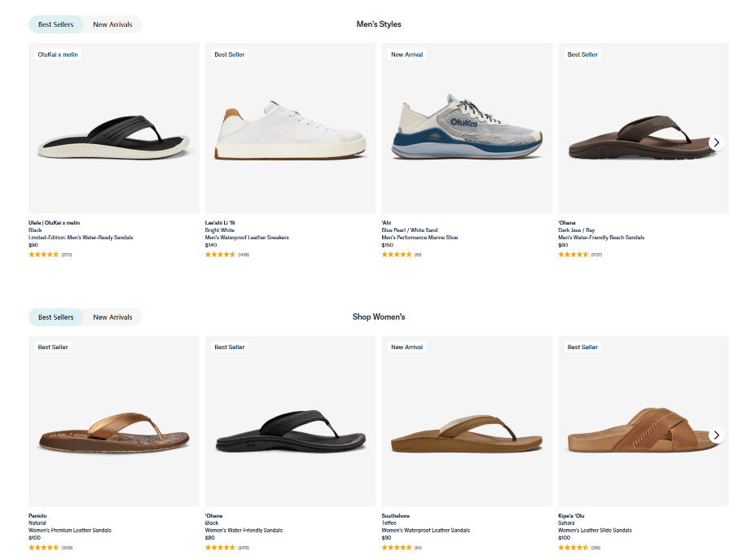Screen dimensions: 751x560
Task: Click the women's "'Ohana" Black product name
Action: coord(214,515)
